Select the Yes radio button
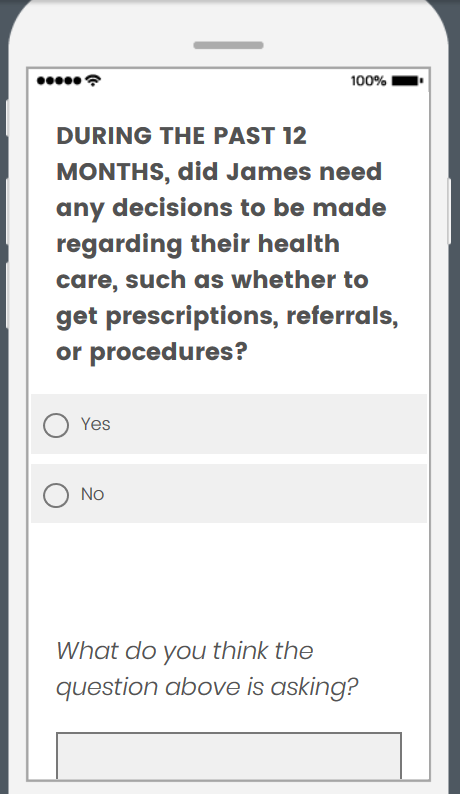 [56, 425]
